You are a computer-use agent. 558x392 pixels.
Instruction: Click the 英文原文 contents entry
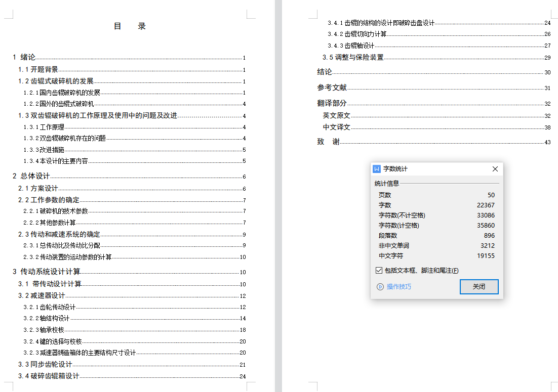(x=336, y=115)
